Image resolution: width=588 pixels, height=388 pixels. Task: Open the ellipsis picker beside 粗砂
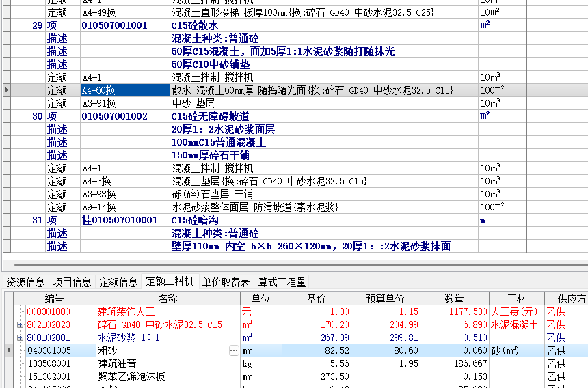(x=234, y=350)
